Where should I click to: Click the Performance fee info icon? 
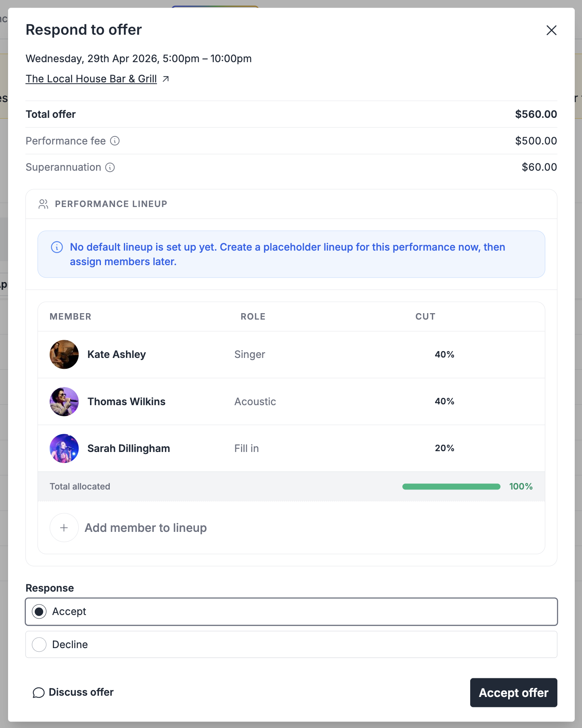115,141
